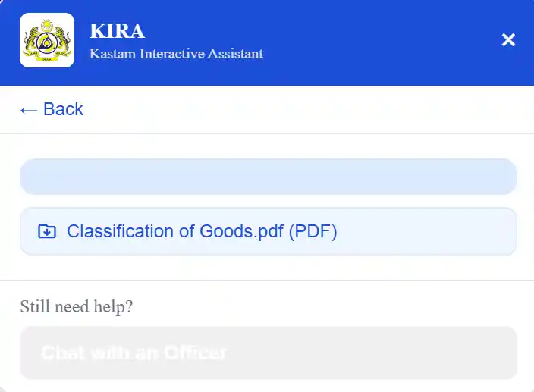Click the white X icon in the header
This screenshot has width=534, height=392.
point(508,40)
